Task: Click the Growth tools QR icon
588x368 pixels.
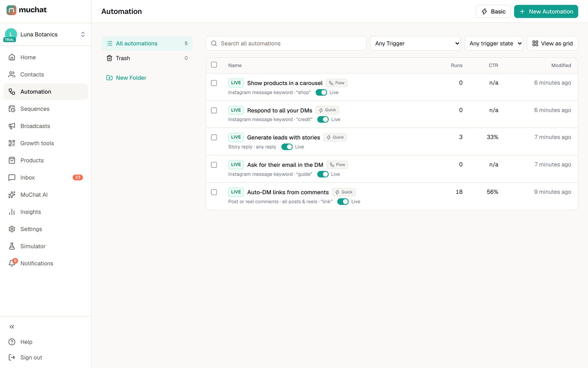Action: [x=12, y=143]
